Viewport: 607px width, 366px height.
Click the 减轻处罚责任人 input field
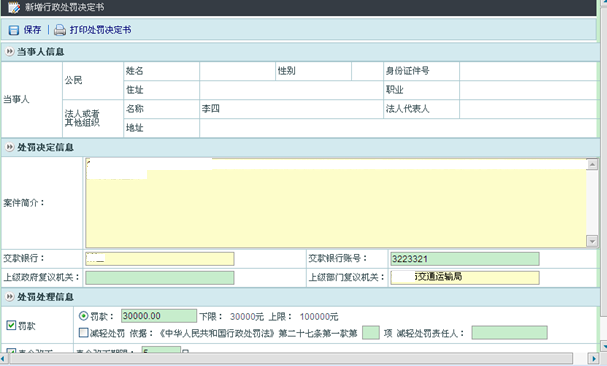509,333
